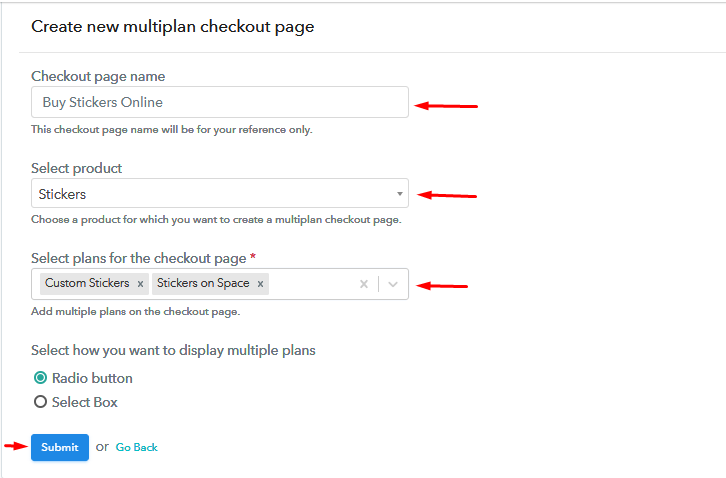Click the "Radio button" option label text
Image resolution: width=726 pixels, height=478 pixels.
click(92, 378)
